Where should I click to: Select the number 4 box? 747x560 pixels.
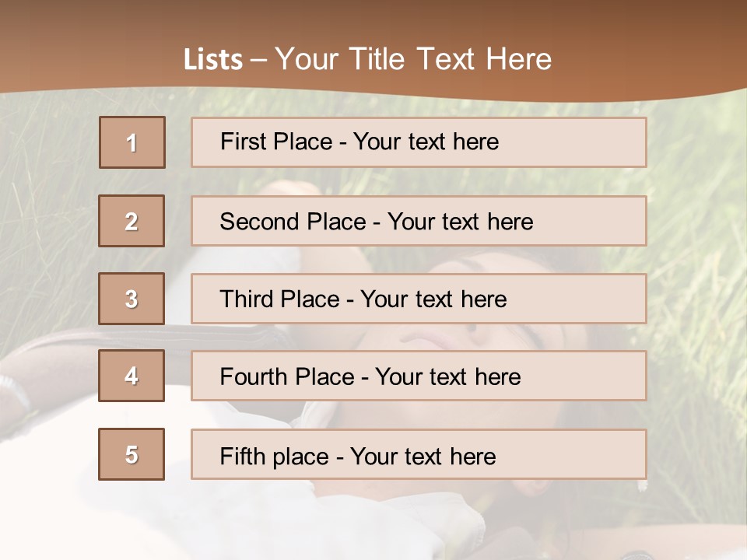pos(132,376)
